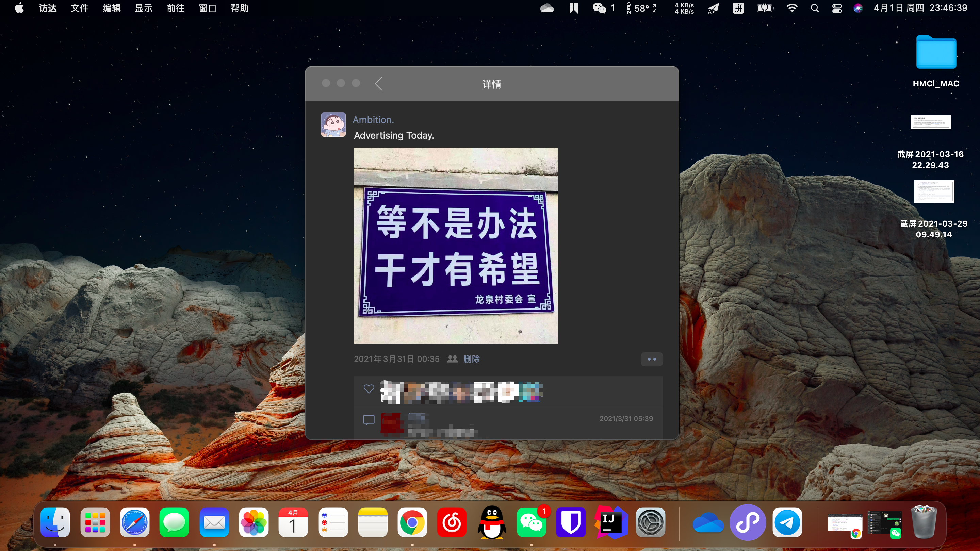Viewport: 980px width, 551px height.
Task: Click the input method 拼 icon
Action: click(x=738, y=8)
